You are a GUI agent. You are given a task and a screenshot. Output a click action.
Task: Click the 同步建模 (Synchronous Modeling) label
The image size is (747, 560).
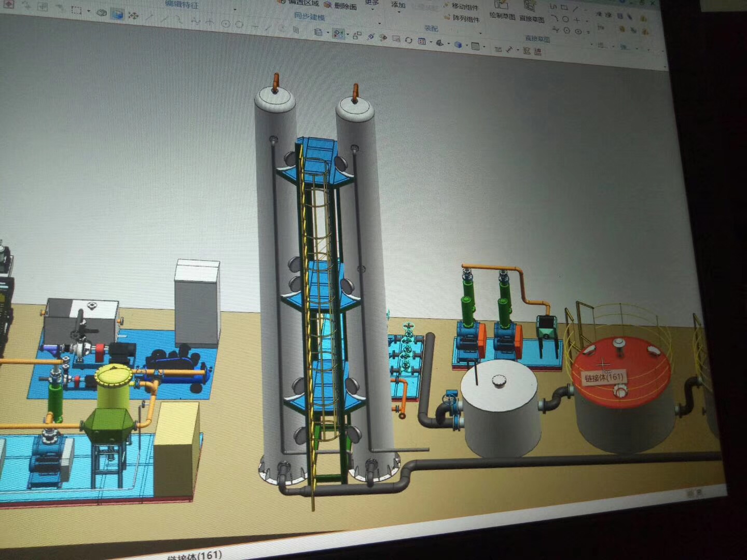tap(309, 17)
